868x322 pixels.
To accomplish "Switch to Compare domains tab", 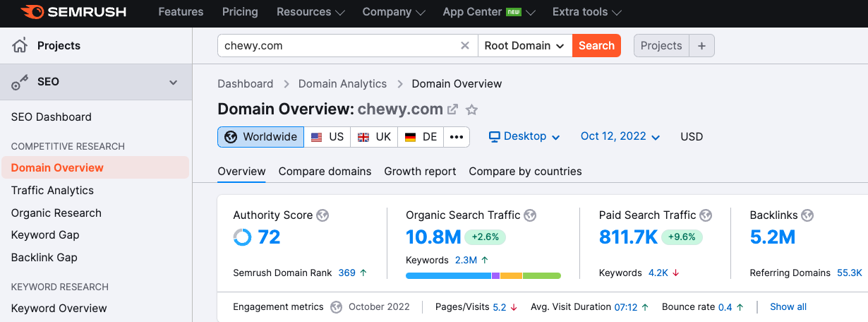I will pos(325,172).
